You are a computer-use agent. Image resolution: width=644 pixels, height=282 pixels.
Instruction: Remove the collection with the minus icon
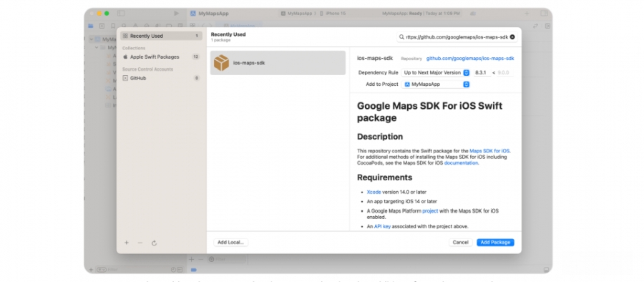[x=140, y=243]
